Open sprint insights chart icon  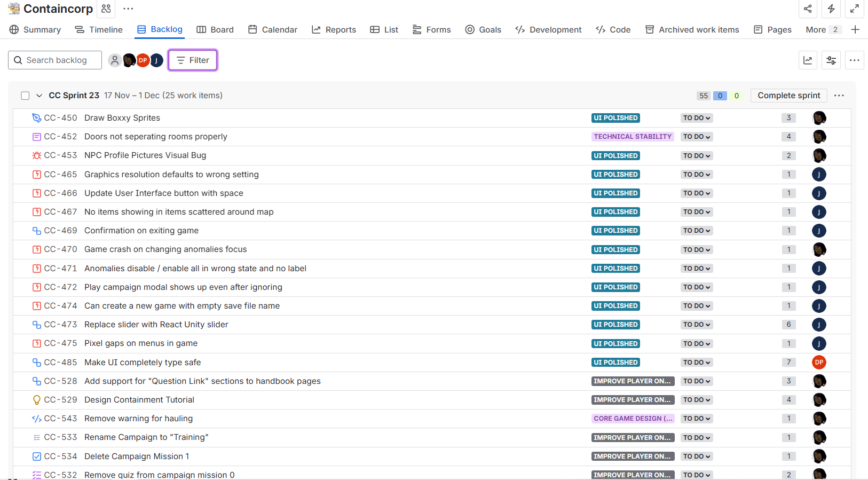808,60
